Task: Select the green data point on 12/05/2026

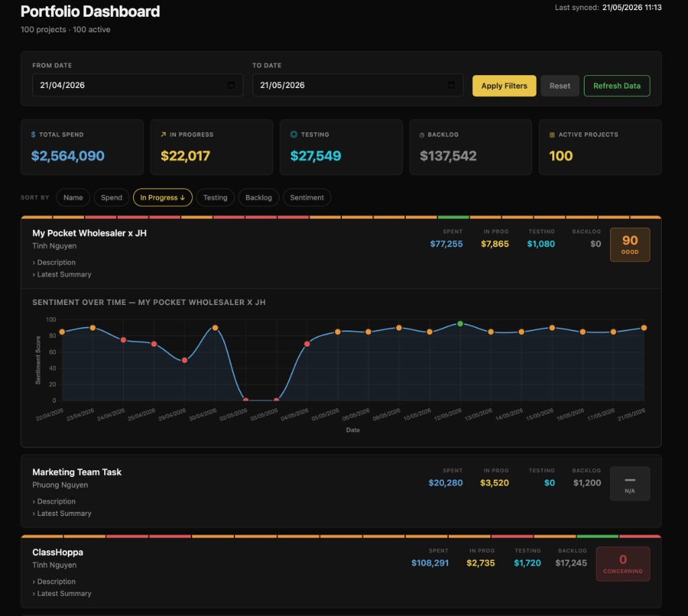Action: [460, 324]
